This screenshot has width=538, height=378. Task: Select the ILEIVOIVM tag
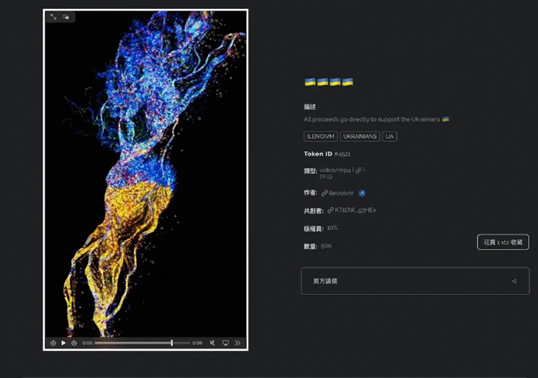[320, 137]
